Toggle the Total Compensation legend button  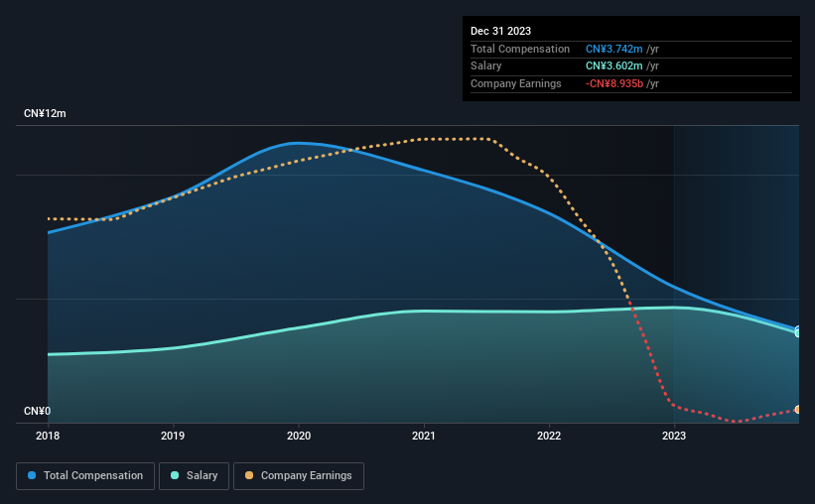click(85, 476)
